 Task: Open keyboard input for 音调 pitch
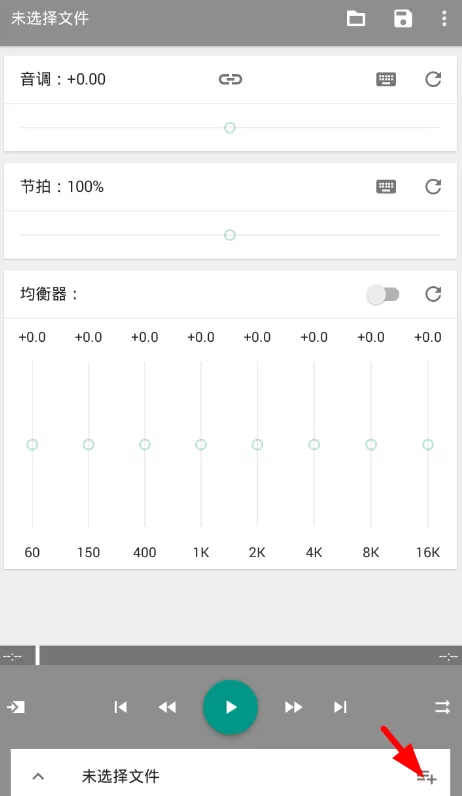click(x=386, y=79)
